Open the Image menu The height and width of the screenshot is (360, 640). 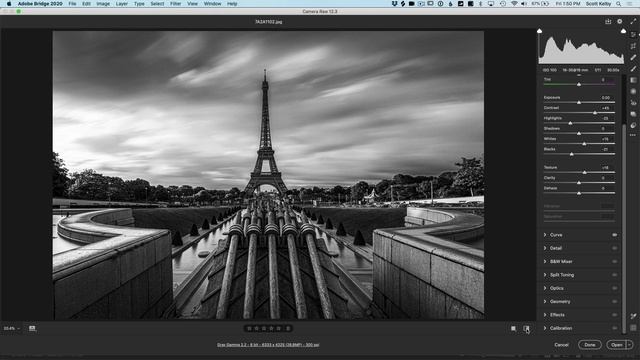[103, 4]
